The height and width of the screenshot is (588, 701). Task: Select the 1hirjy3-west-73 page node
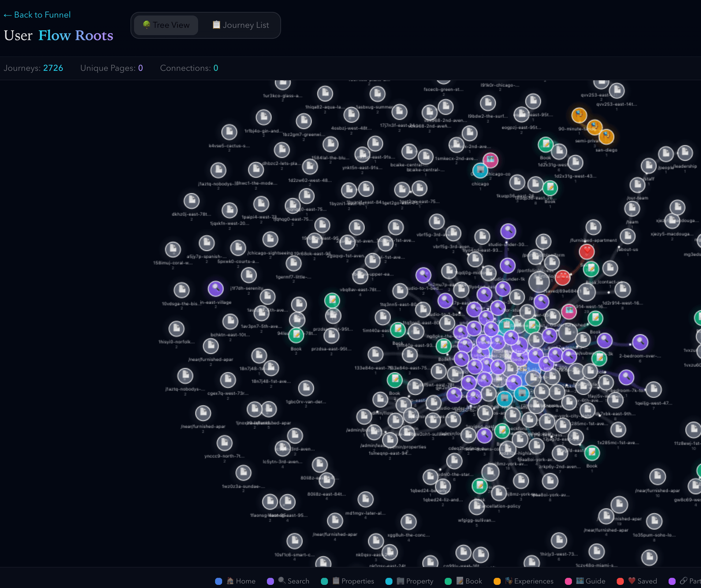559,540
